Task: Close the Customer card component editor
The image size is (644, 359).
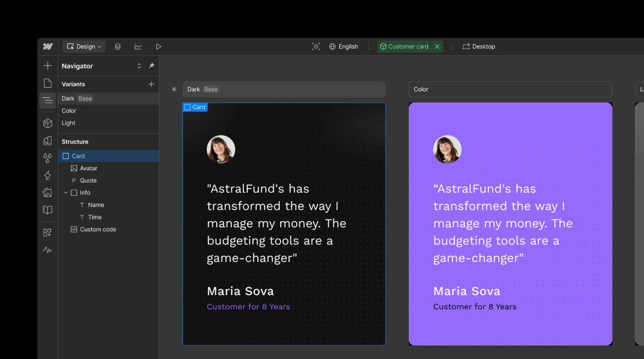Action: click(437, 47)
